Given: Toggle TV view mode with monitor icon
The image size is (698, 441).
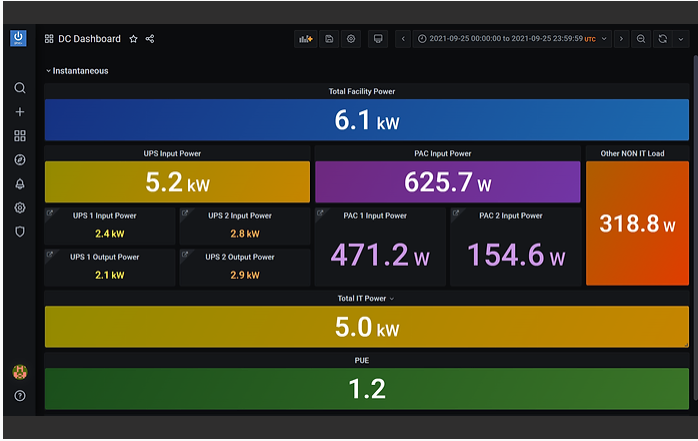Looking at the screenshot, I should click(377, 39).
